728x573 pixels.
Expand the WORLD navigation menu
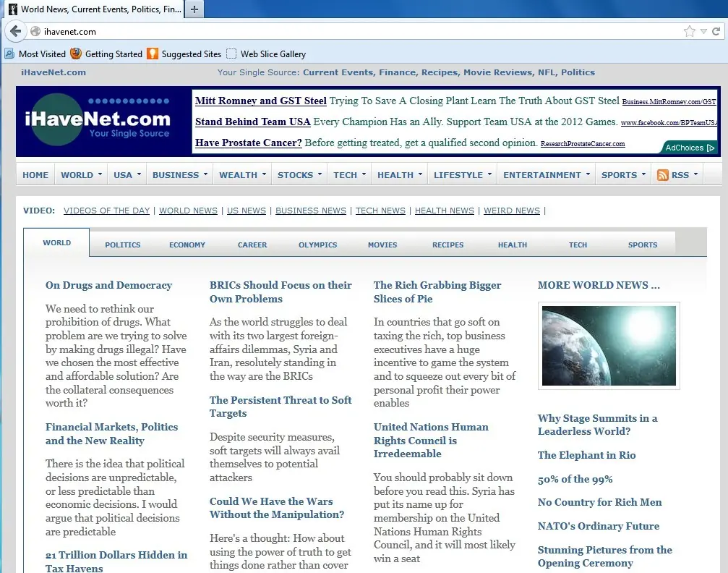click(81, 175)
